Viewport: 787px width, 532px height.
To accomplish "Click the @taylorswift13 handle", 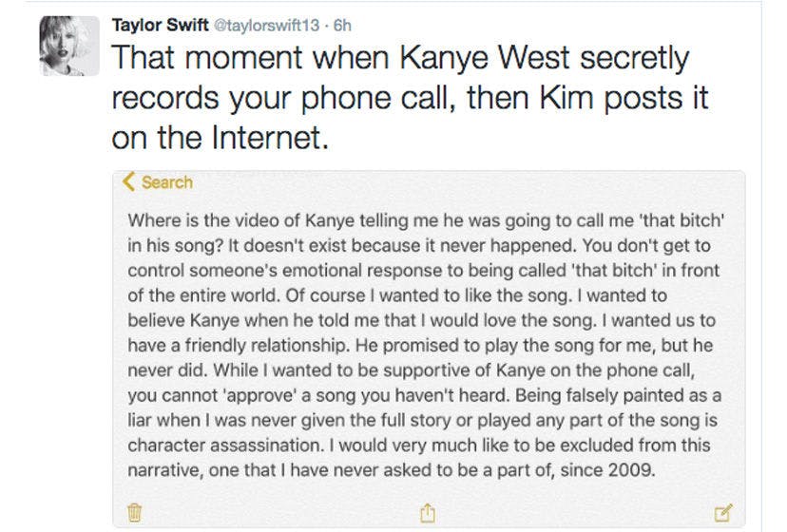I will tap(266, 25).
